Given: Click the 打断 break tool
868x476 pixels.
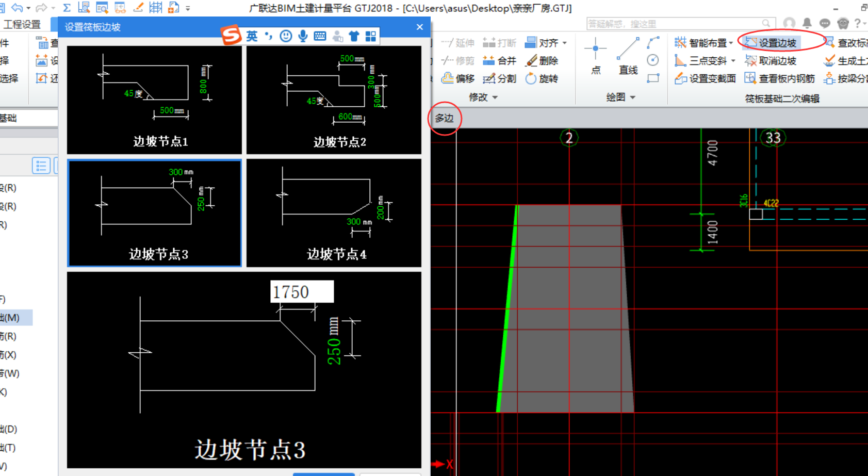Looking at the screenshot, I should tap(499, 43).
